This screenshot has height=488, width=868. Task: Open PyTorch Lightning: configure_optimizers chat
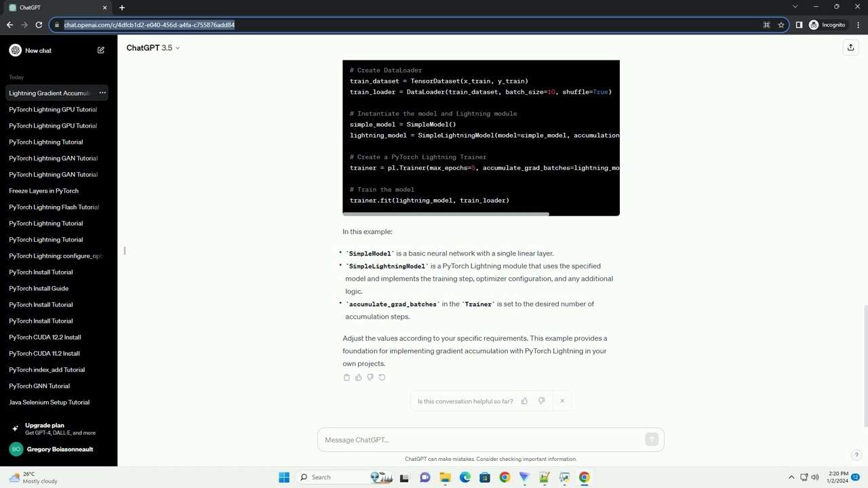point(57,256)
